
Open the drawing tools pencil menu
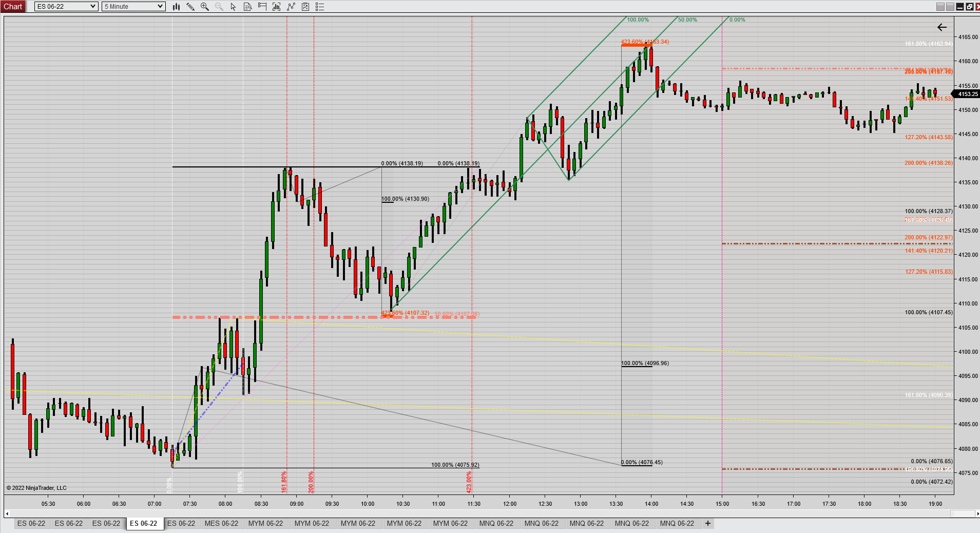tap(190, 7)
